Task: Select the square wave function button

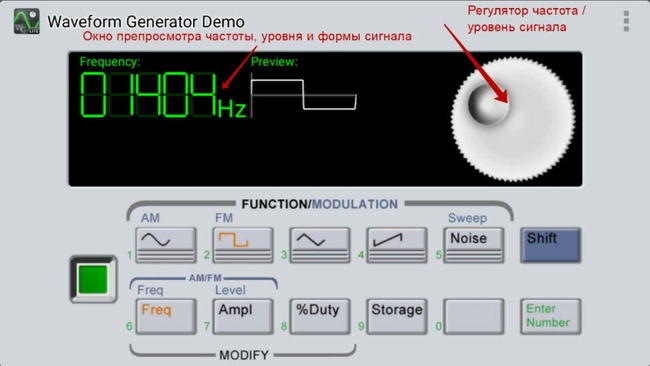Action: (243, 245)
